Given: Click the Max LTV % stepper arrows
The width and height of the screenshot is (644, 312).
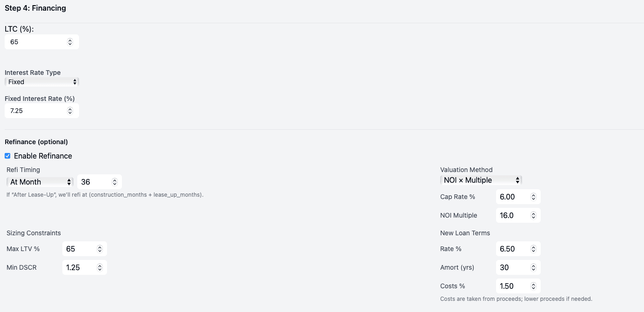Looking at the screenshot, I should point(100,249).
